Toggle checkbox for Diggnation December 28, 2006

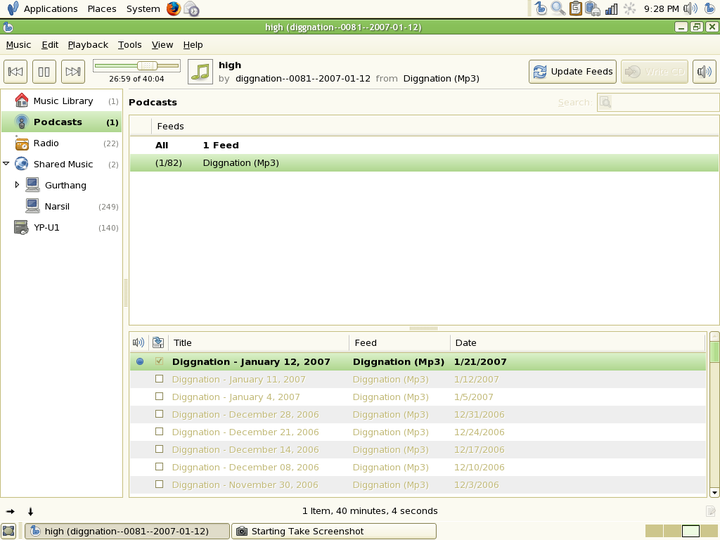click(x=159, y=414)
